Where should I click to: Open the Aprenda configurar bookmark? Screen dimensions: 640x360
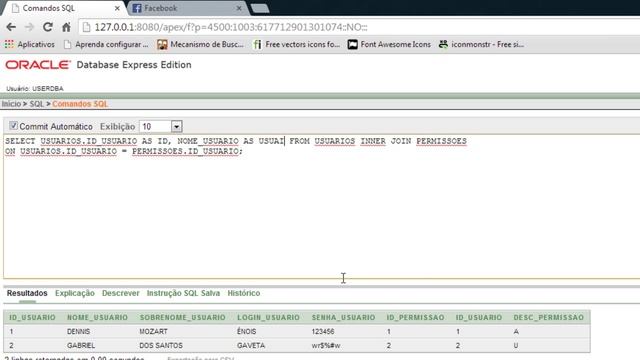pyautogui.click(x=106, y=44)
